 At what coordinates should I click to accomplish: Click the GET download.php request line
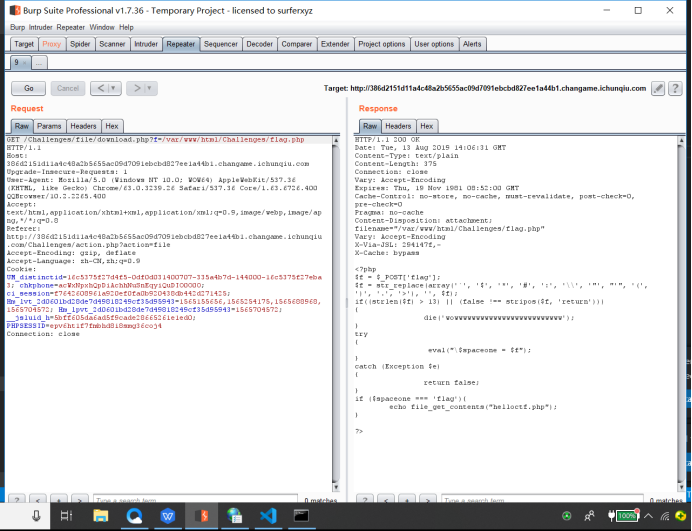(155, 140)
